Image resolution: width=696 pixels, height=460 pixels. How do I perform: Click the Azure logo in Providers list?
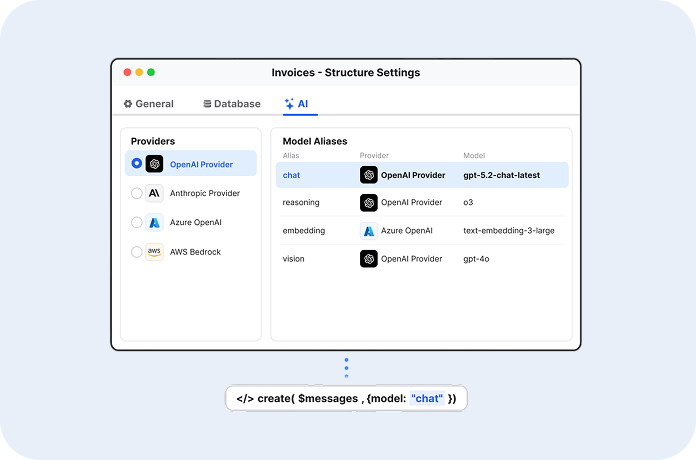(154, 222)
